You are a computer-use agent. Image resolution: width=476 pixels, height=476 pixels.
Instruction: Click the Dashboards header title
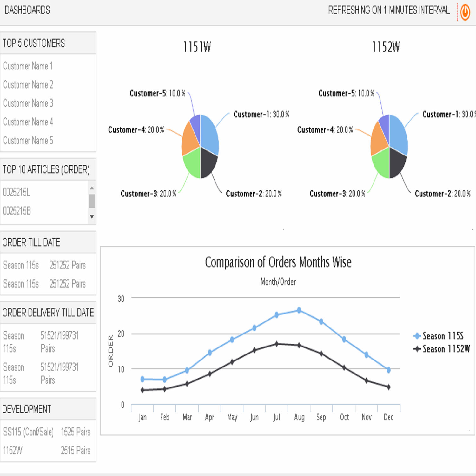tap(27, 10)
